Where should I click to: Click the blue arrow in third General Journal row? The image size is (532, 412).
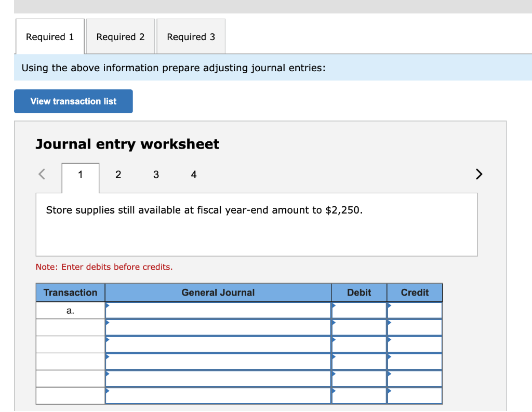(x=107, y=341)
